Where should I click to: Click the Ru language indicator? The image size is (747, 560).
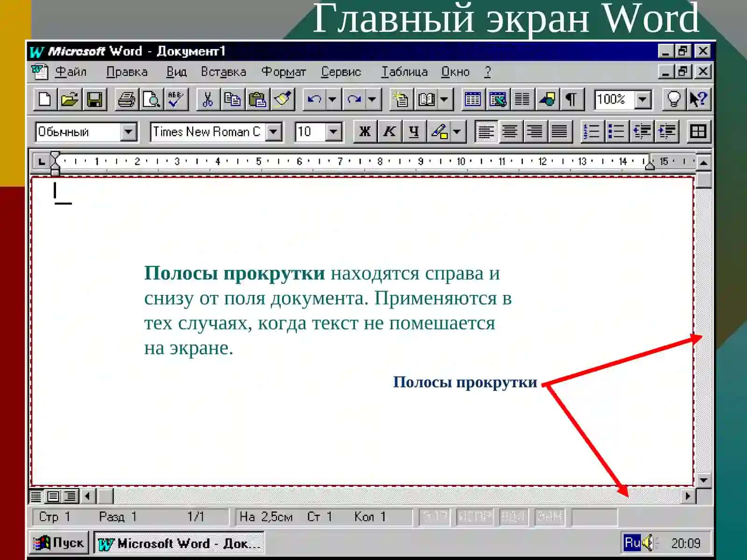pos(632,542)
